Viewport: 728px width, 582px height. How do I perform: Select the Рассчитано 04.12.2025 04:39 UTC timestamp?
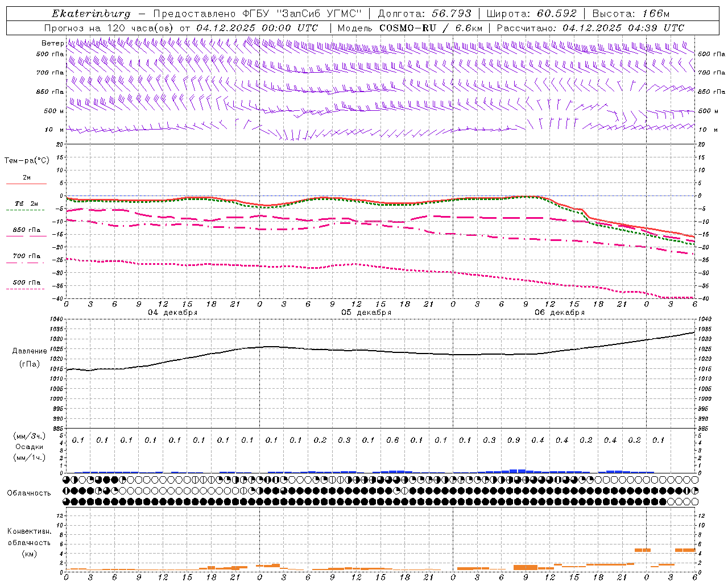(590, 28)
